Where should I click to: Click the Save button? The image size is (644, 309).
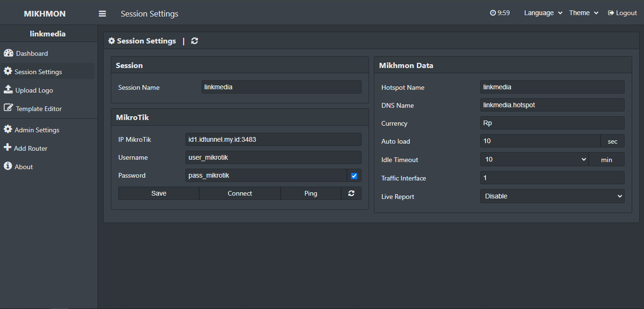(x=159, y=193)
